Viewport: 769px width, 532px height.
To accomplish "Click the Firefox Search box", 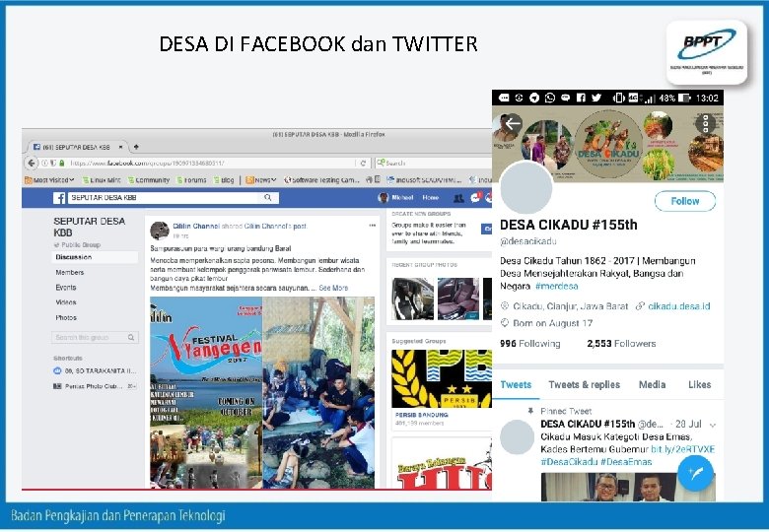I will (x=434, y=164).
